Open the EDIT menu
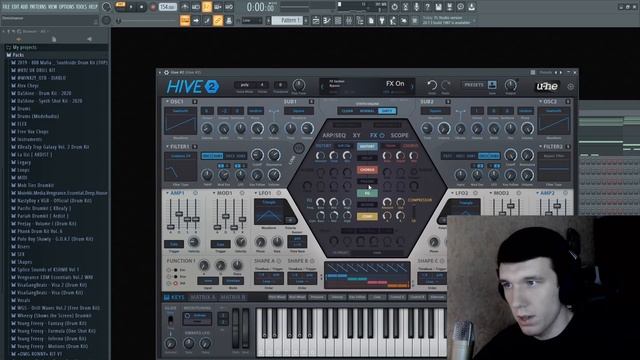 (x=16, y=7)
